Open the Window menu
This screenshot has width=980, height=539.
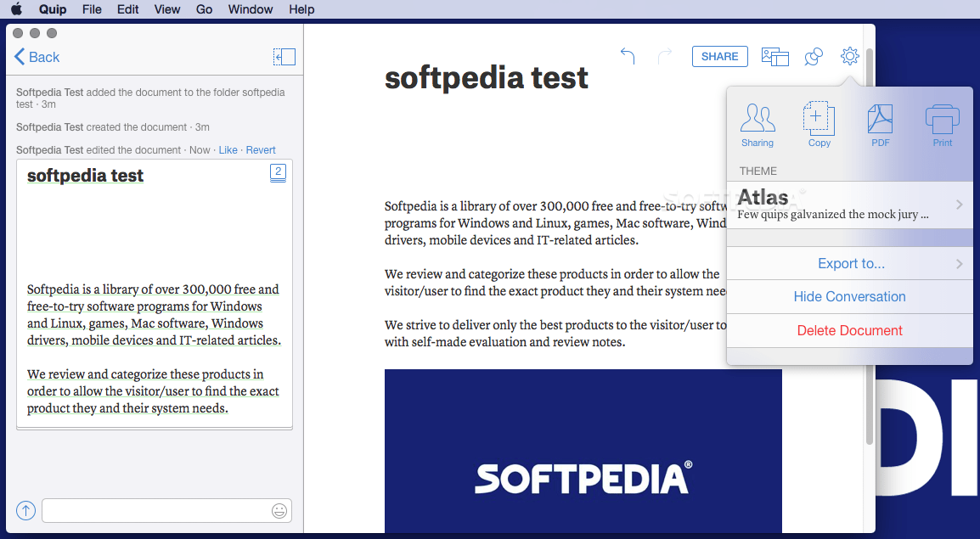click(x=250, y=9)
